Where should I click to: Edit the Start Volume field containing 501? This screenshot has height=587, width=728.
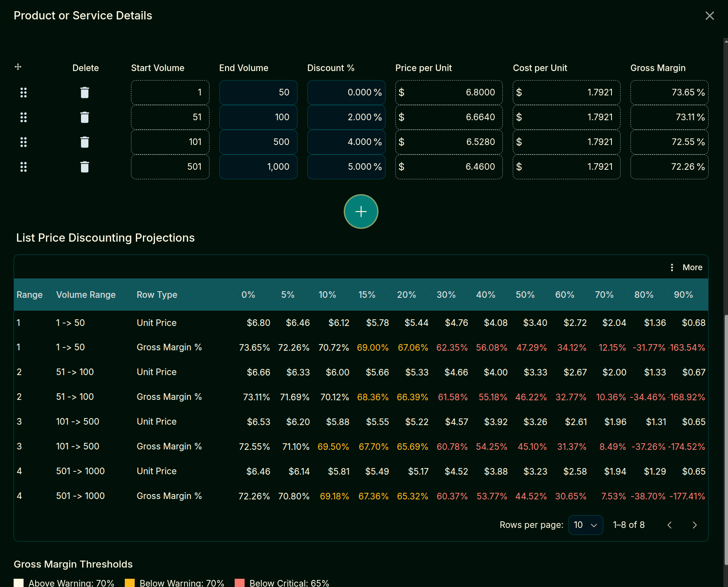[170, 167]
